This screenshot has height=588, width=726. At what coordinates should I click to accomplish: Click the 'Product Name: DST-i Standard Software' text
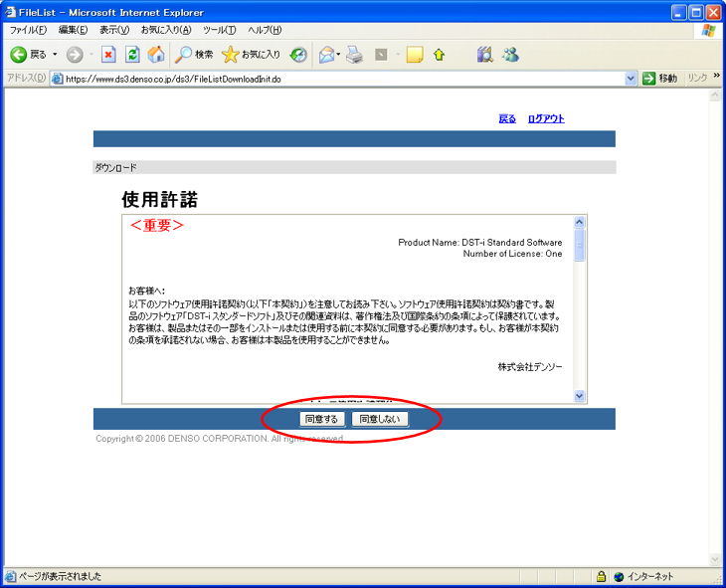480,243
